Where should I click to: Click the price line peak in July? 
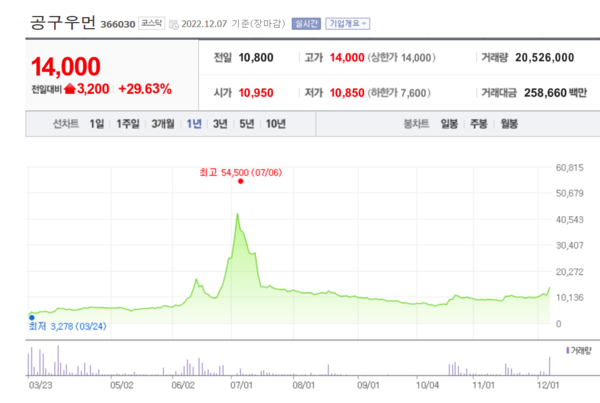coord(238,214)
